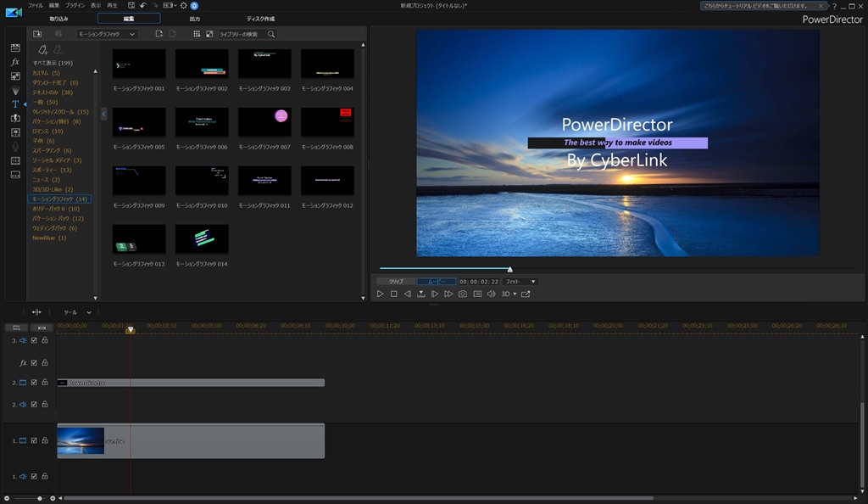This screenshot has width=868, height=504.
Task: Open the 表示 menu
Action: pyautogui.click(x=96, y=6)
